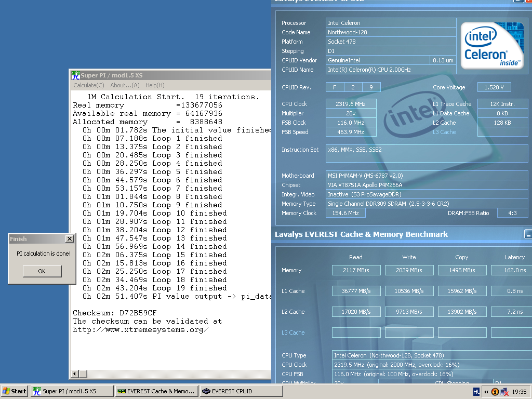Click Memory Copy result '1495 MB/s'
532x399 pixels.
462,270
